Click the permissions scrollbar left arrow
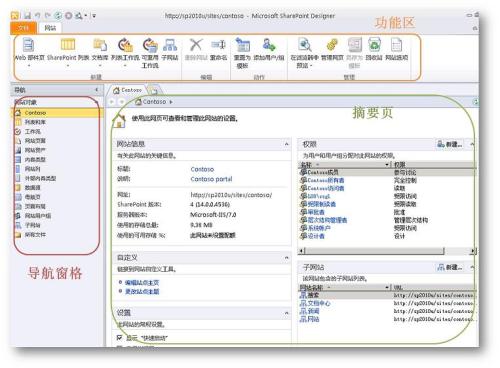This screenshot has height=368, width=500. coord(302,251)
